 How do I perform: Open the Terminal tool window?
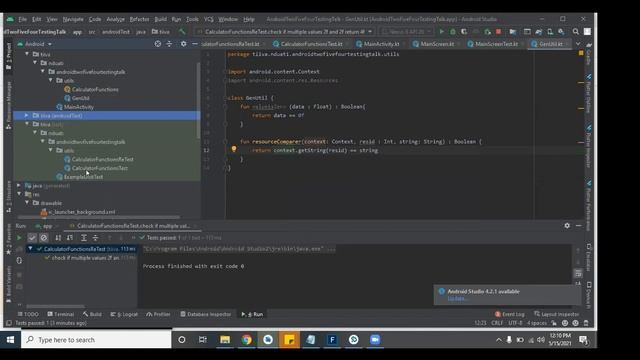60,314
